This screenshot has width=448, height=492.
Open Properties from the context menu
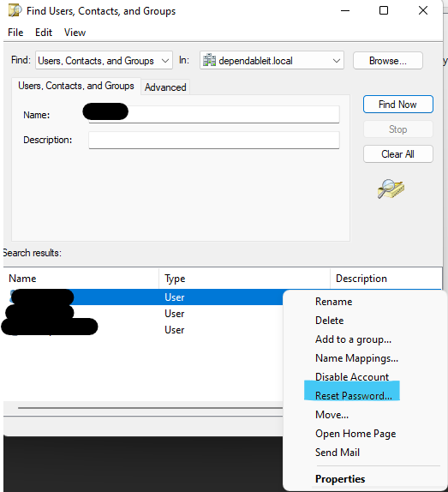tap(340, 479)
